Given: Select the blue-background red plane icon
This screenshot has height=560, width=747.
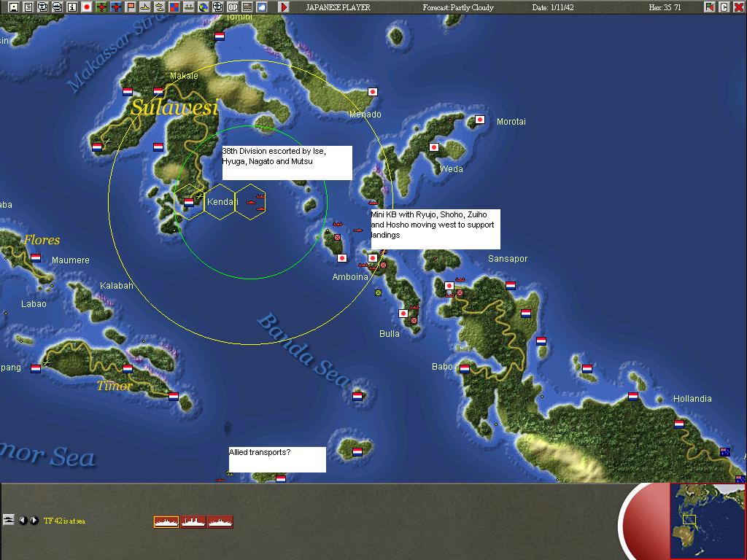Looking at the screenshot, I should coord(116,7).
